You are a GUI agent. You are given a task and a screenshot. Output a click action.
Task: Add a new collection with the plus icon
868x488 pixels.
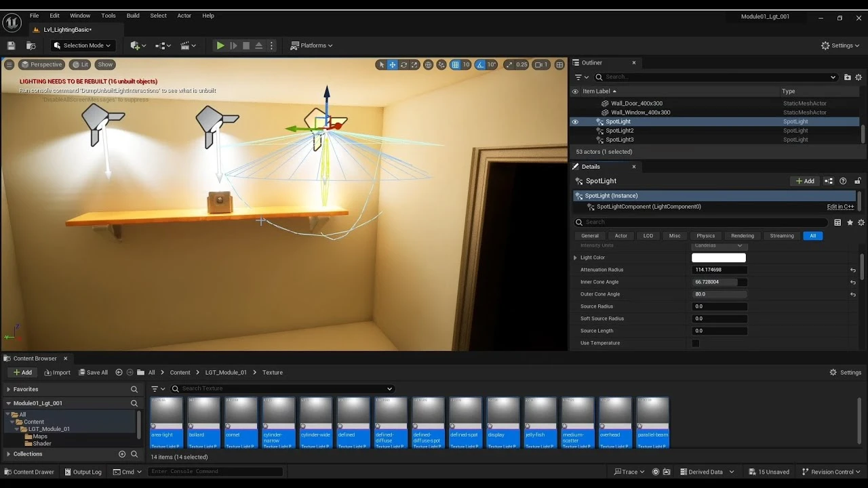122,454
